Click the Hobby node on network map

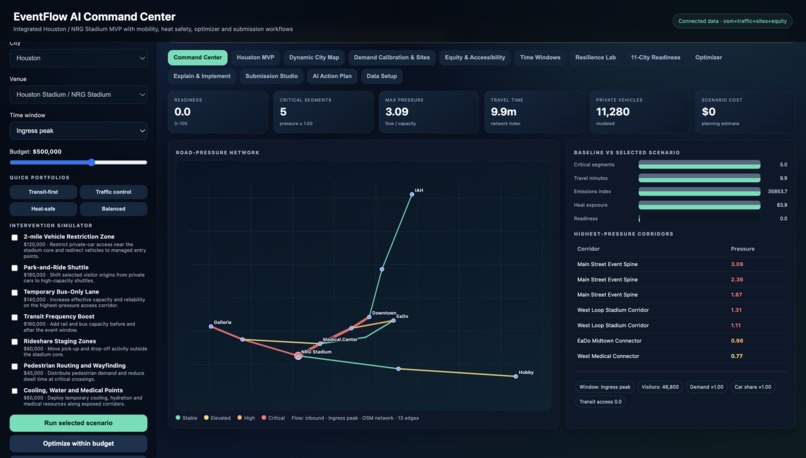[516, 376]
